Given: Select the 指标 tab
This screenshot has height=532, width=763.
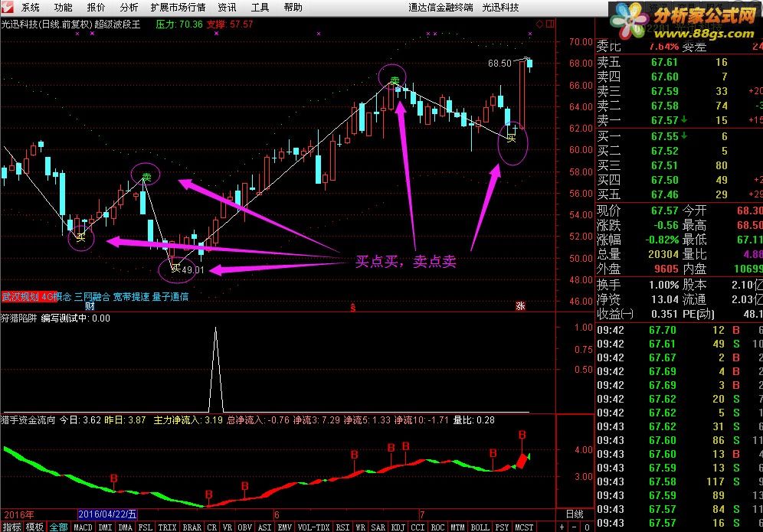Looking at the screenshot, I should pos(11,527).
